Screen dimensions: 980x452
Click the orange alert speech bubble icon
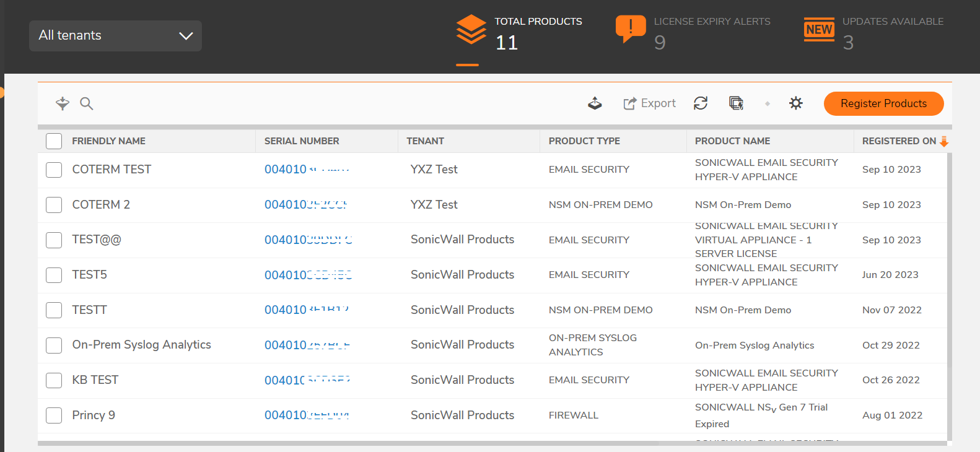tap(631, 28)
